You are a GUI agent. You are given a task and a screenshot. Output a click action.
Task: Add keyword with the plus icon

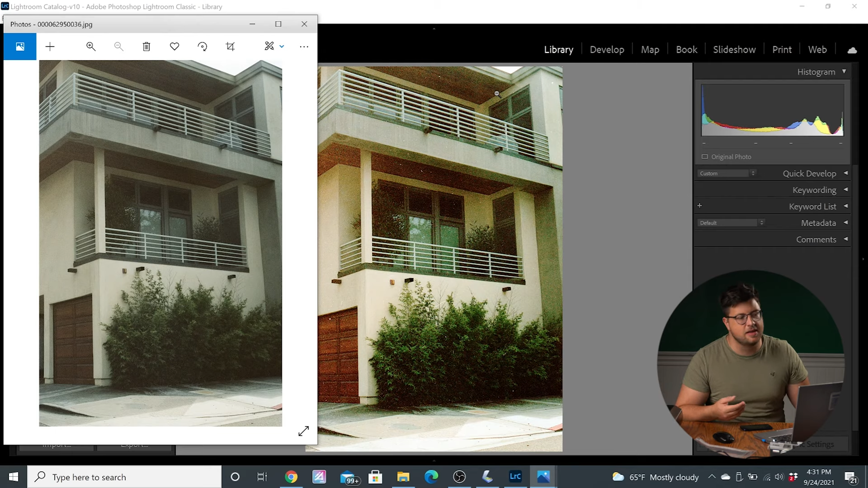point(700,206)
